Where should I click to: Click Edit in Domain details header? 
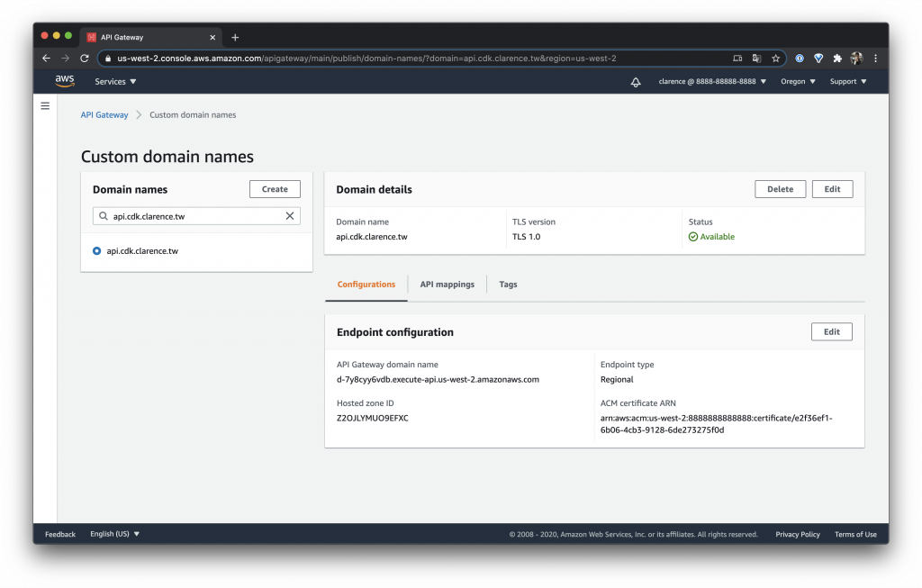832,189
